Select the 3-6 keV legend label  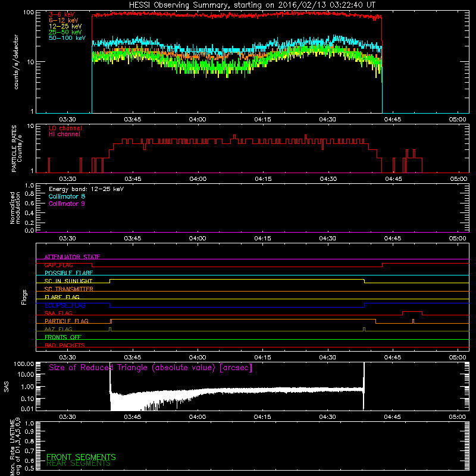pos(61,14)
